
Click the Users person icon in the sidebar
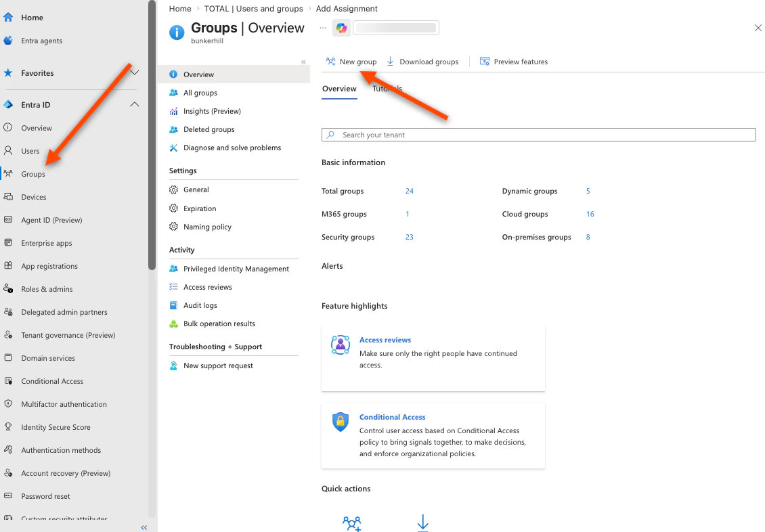point(8,151)
